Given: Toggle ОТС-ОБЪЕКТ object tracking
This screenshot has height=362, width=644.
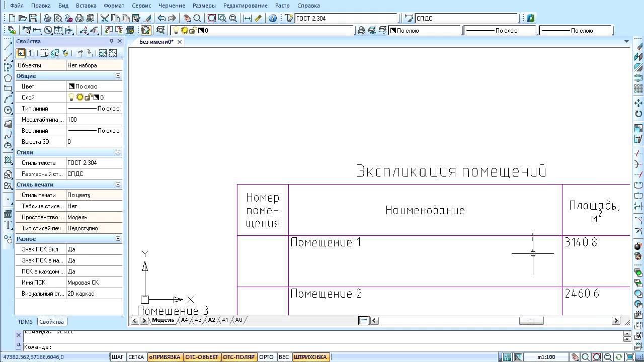Looking at the screenshot, I should pos(202,357).
